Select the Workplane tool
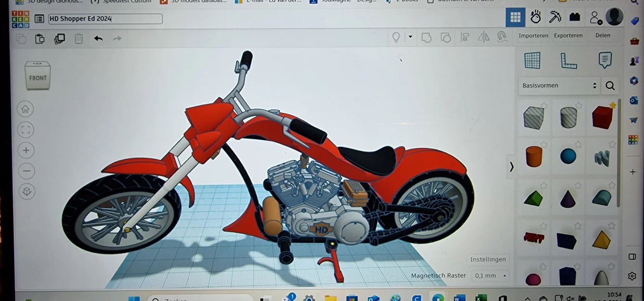644x301 pixels. click(532, 60)
